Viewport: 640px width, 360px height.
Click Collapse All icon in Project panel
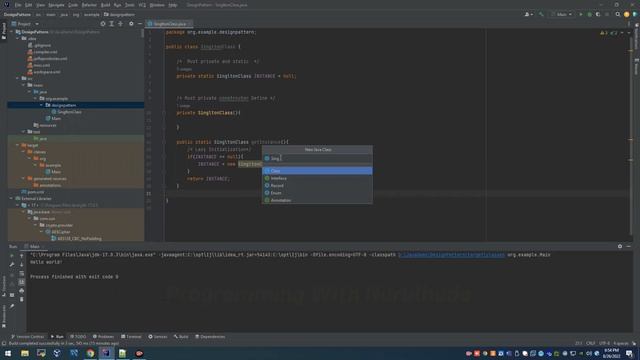pyautogui.click(x=120, y=24)
